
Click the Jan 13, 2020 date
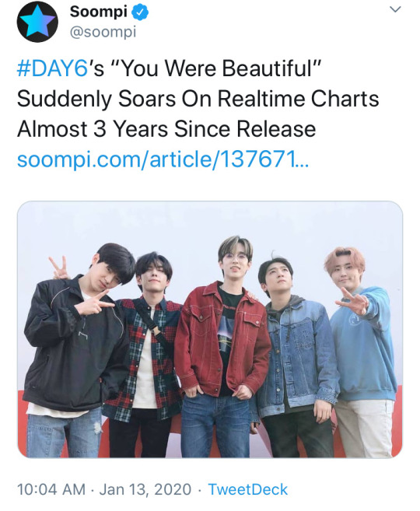145,489
